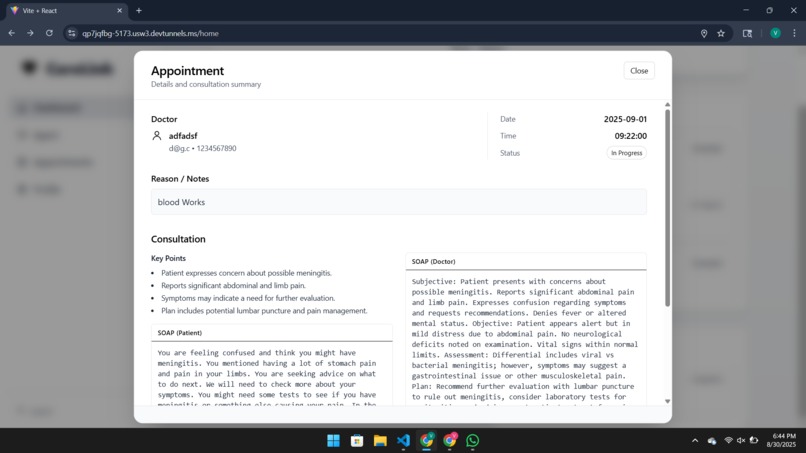
Task: Close the Vite + React tab
Action: click(x=119, y=10)
